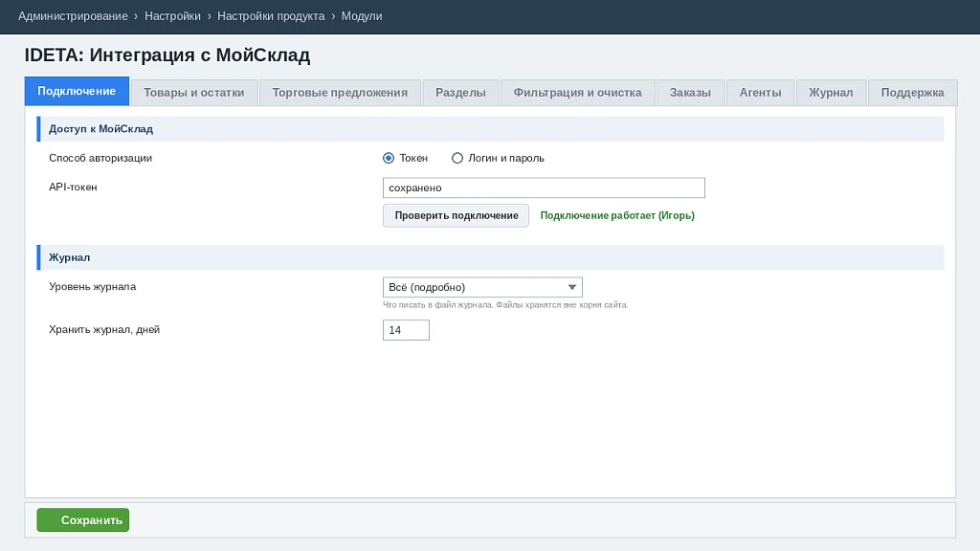
Task: View the Журнал tab
Action: pyautogui.click(x=832, y=93)
